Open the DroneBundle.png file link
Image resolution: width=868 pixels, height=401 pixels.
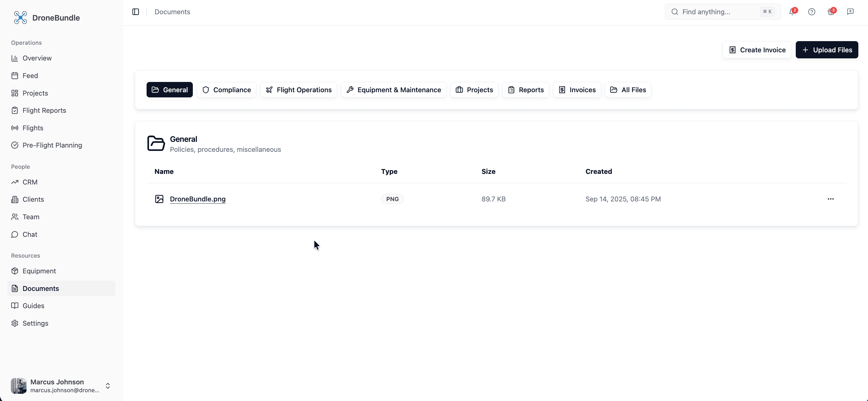(x=197, y=199)
